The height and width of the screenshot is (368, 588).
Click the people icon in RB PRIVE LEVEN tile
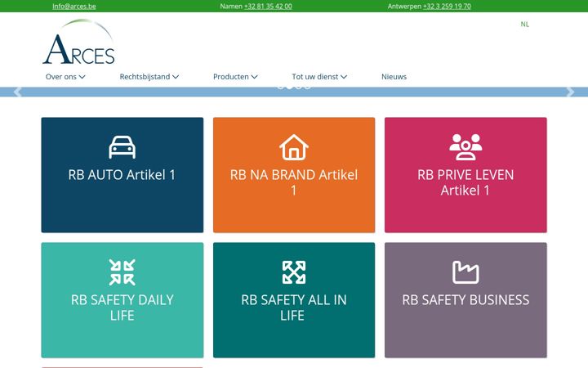[465, 147]
